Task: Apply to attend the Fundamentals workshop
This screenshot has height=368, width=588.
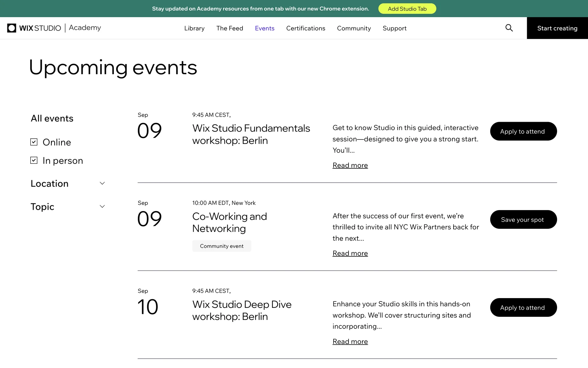Action: click(x=523, y=131)
